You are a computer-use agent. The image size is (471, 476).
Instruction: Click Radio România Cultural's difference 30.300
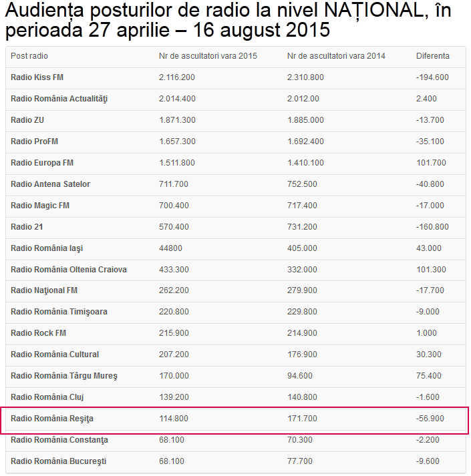click(428, 354)
